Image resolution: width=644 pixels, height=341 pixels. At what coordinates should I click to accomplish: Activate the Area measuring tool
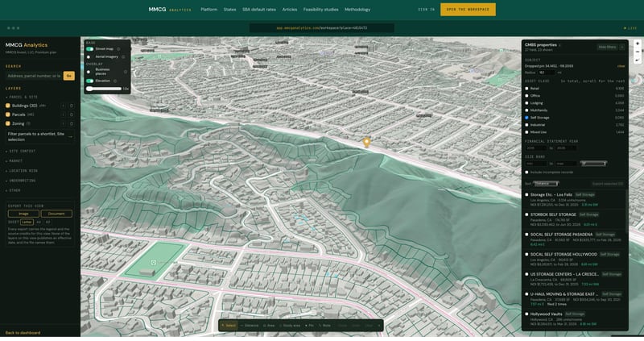pos(269,326)
